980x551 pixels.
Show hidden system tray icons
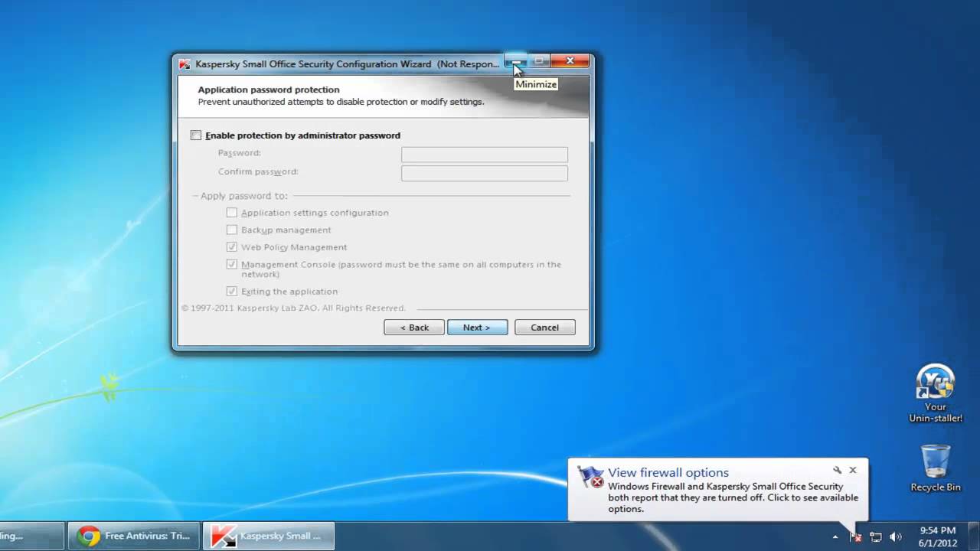tap(835, 537)
